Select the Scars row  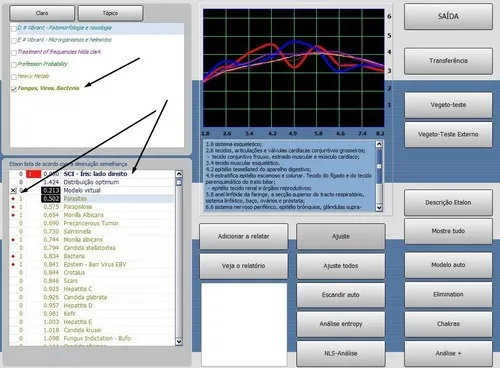[x=92, y=281]
